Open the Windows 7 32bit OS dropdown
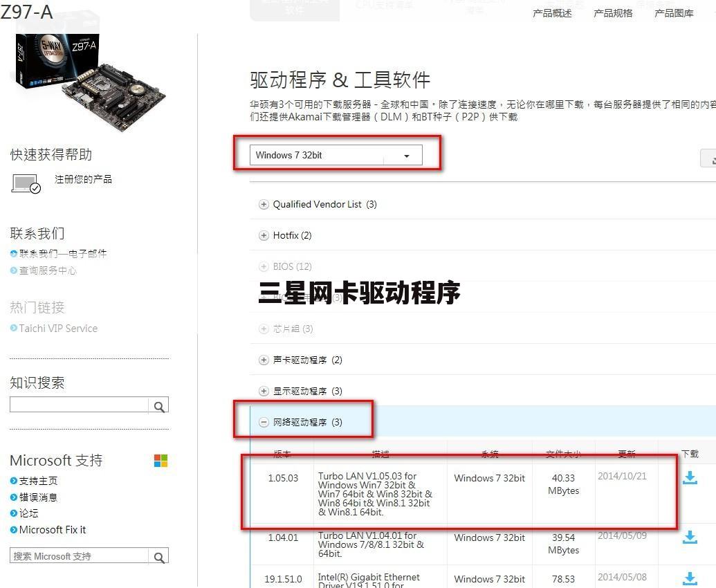The image size is (716, 588). pyautogui.click(x=336, y=155)
